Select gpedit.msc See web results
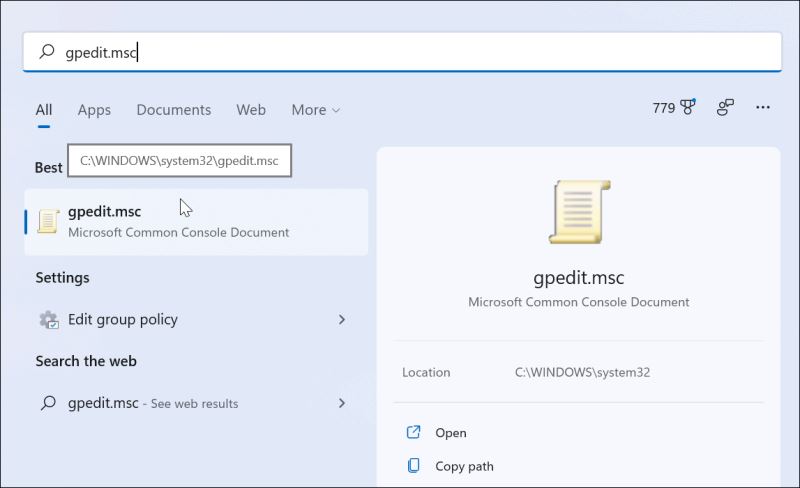Viewport: 800px width, 488px height. point(196,403)
